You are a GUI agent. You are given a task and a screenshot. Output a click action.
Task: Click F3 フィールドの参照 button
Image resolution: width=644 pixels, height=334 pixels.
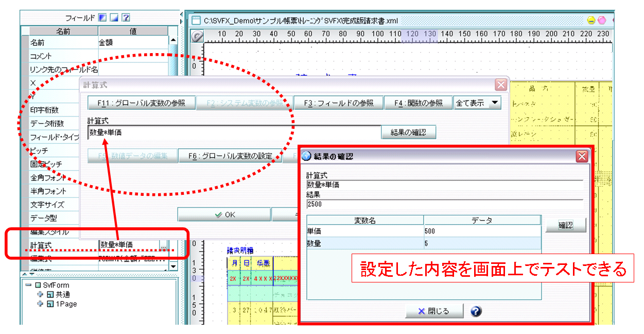[338, 103]
